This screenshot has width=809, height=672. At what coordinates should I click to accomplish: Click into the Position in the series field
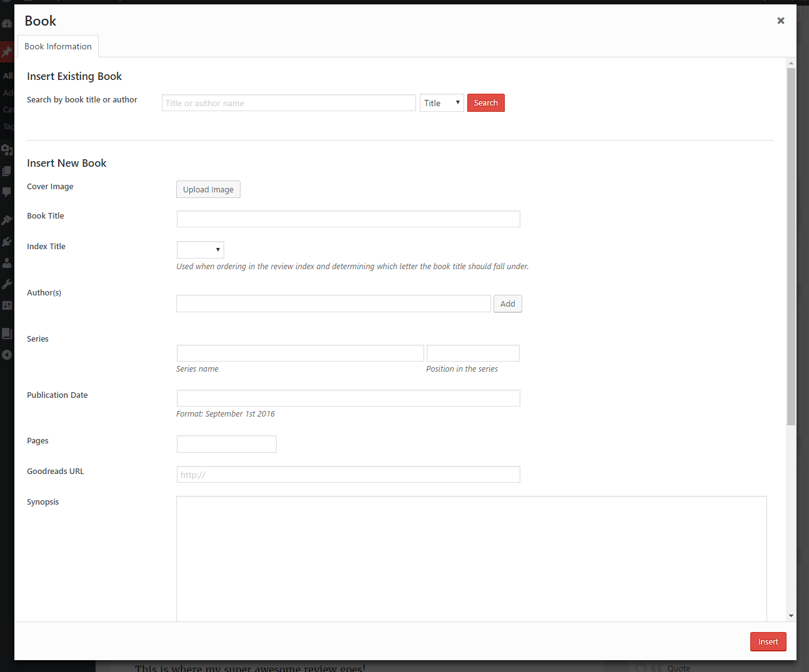pos(473,353)
